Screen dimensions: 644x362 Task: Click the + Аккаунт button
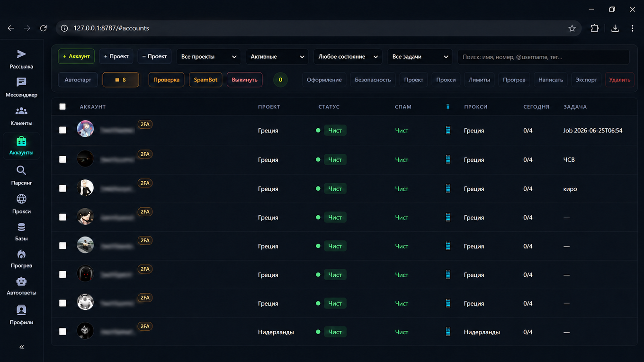point(76,56)
